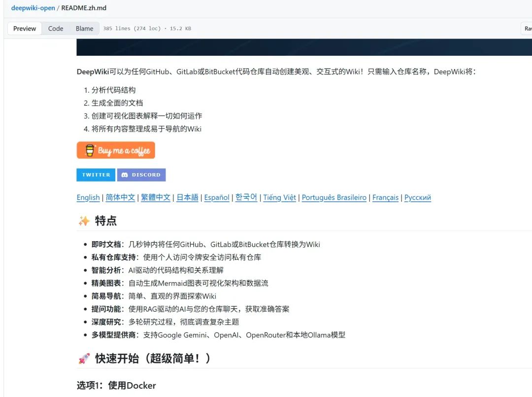This screenshot has height=397, width=532.
Task: Open the 日本語 README link
Action: tap(188, 197)
